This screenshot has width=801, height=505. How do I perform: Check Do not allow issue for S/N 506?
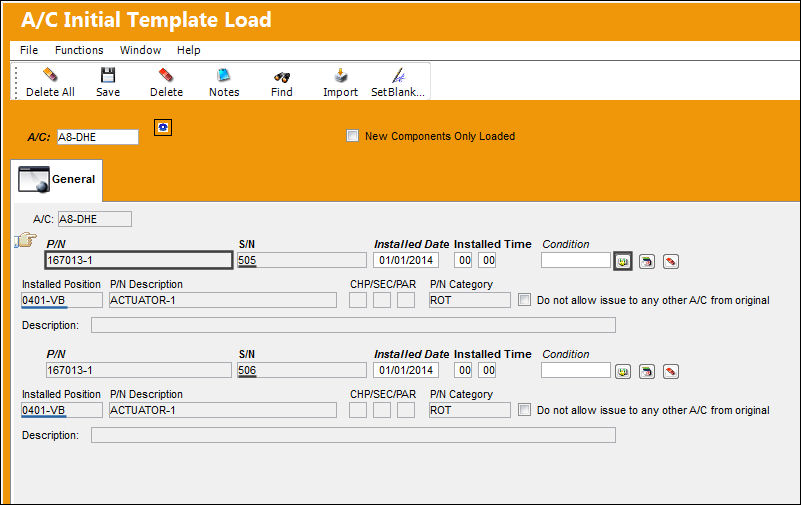tap(524, 410)
